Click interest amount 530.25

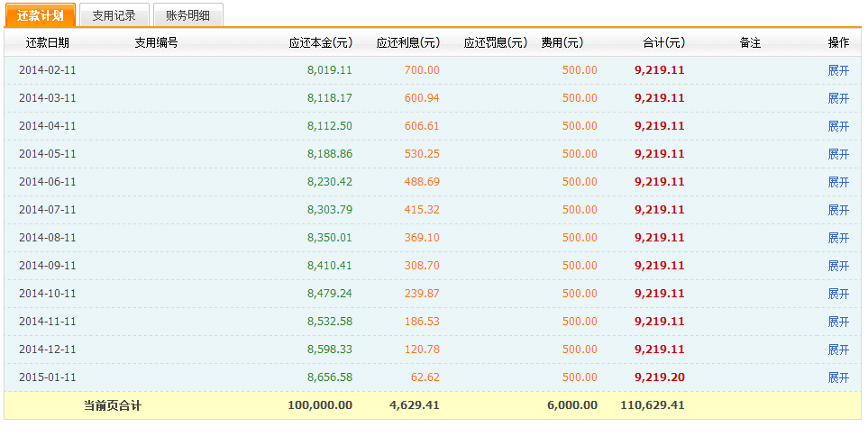coord(422,154)
